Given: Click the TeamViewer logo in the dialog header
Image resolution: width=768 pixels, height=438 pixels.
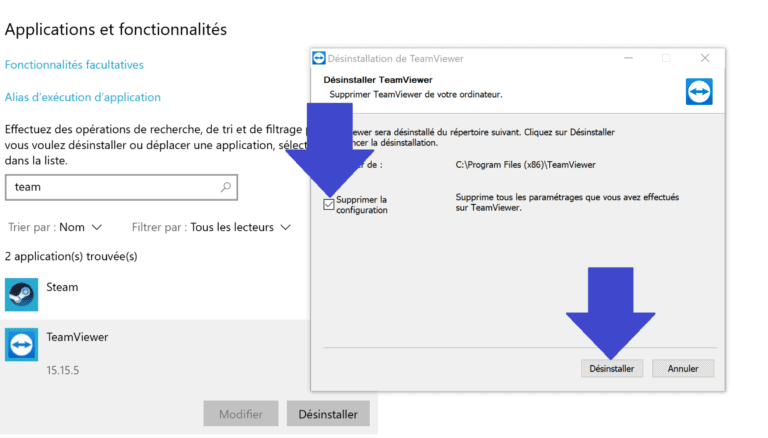Looking at the screenshot, I should pyautogui.click(x=699, y=92).
